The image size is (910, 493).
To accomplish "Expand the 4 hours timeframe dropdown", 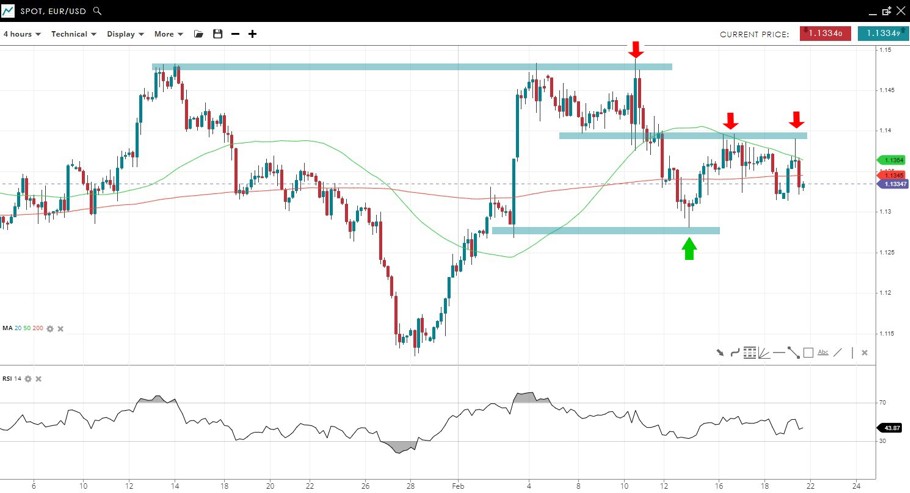I will tap(22, 34).
